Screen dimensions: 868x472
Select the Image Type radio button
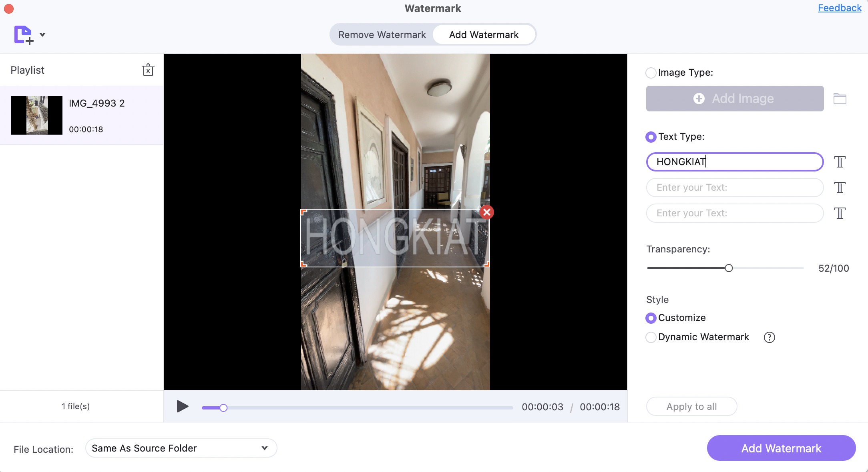tap(650, 72)
